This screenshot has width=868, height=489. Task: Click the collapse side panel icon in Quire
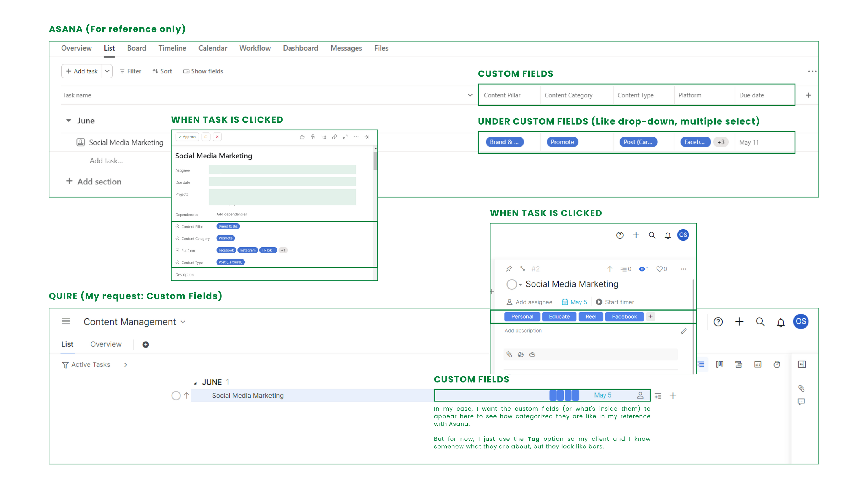click(x=802, y=364)
